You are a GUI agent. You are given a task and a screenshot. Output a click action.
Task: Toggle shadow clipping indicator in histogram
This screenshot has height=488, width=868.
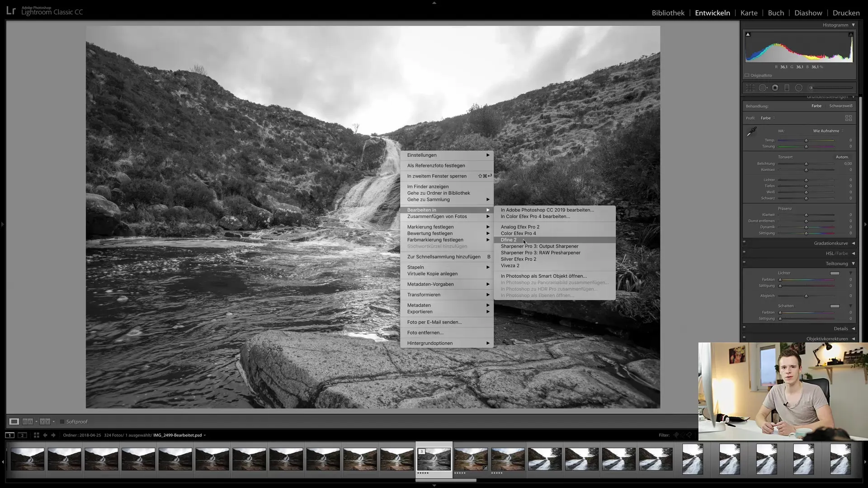coord(748,34)
